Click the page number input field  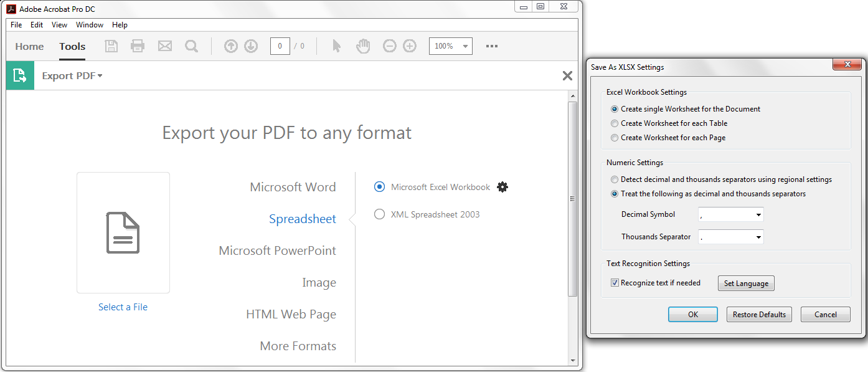point(280,46)
